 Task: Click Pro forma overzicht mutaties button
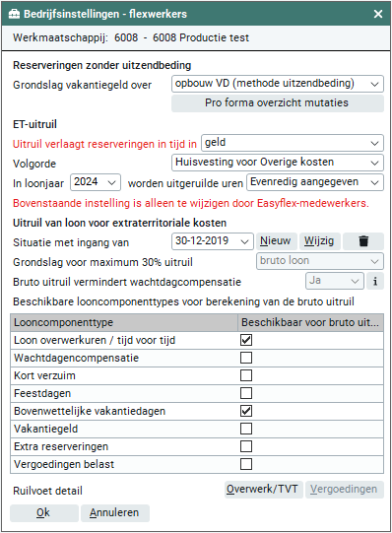click(x=278, y=103)
